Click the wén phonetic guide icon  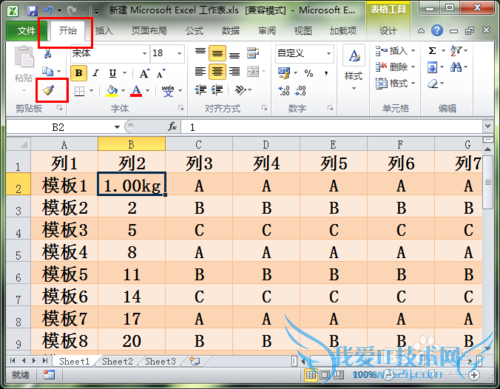pos(168,91)
